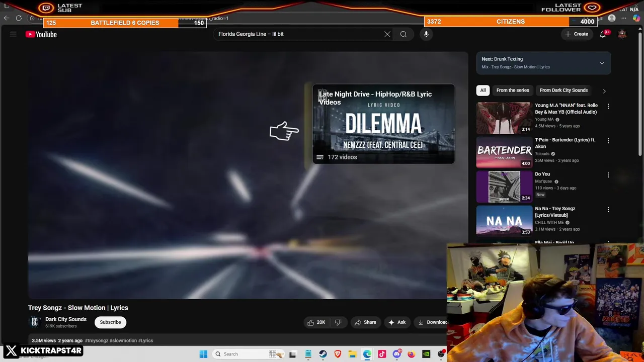This screenshot has width=644, height=362.
Task: Open the Windows Start menu
Action: pyautogui.click(x=203, y=354)
